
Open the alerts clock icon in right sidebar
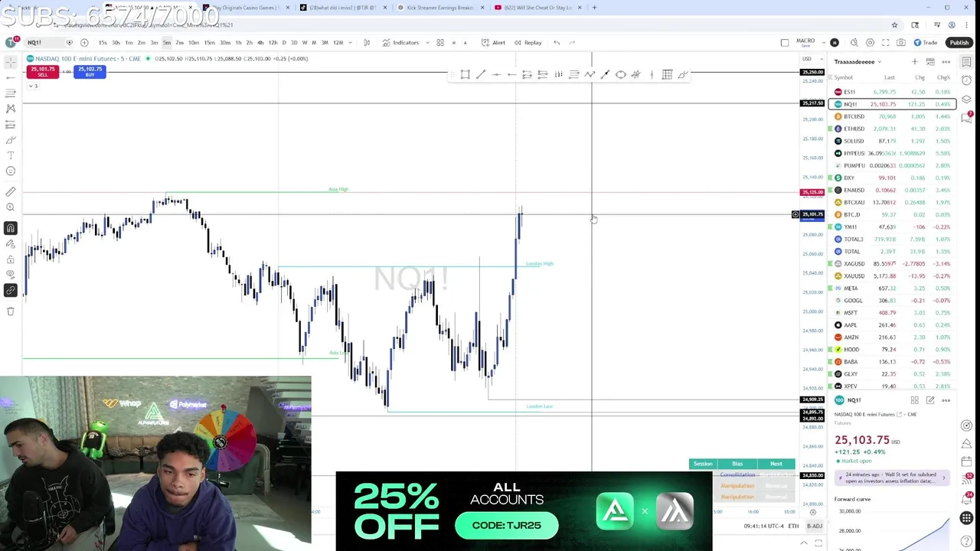click(x=968, y=80)
